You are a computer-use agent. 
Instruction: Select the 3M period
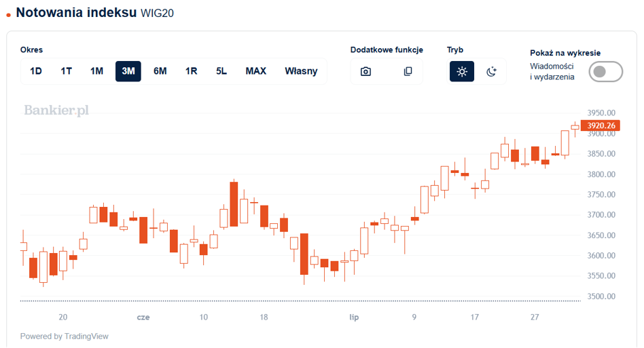128,71
